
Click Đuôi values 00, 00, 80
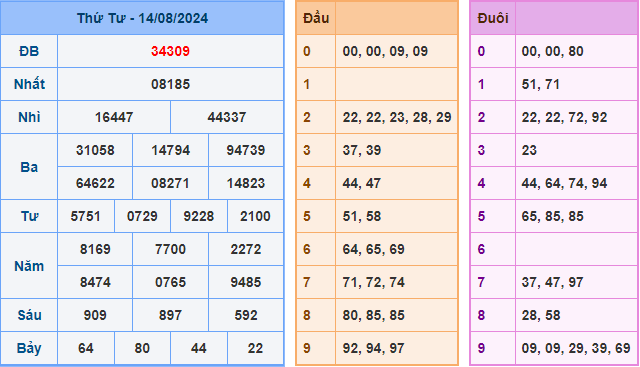click(x=552, y=51)
